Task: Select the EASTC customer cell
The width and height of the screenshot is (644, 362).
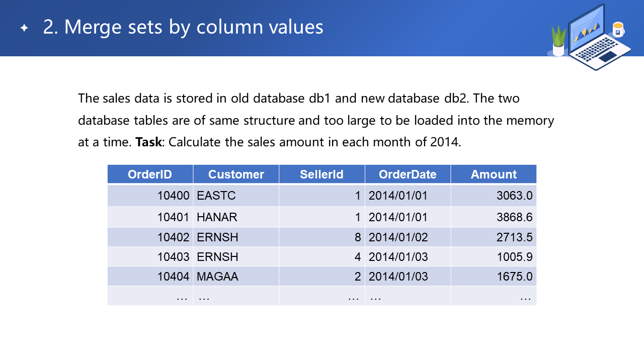Action: pyautogui.click(x=216, y=196)
